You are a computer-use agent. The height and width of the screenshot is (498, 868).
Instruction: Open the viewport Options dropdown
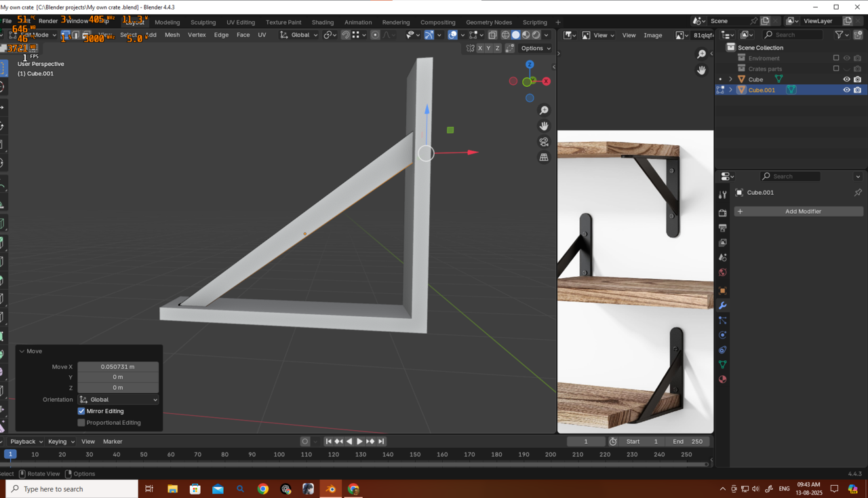[x=536, y=48]
